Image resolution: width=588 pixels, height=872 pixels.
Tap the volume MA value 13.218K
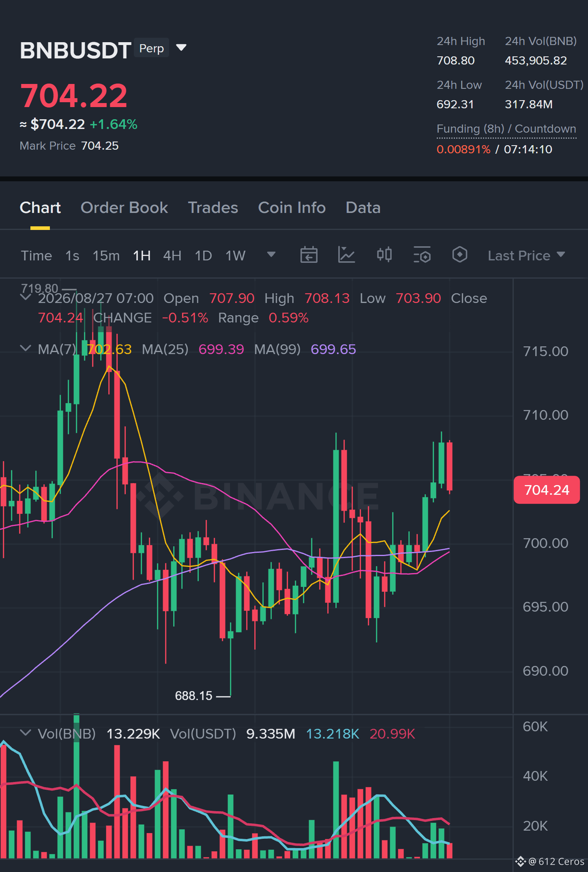[333, 734]
